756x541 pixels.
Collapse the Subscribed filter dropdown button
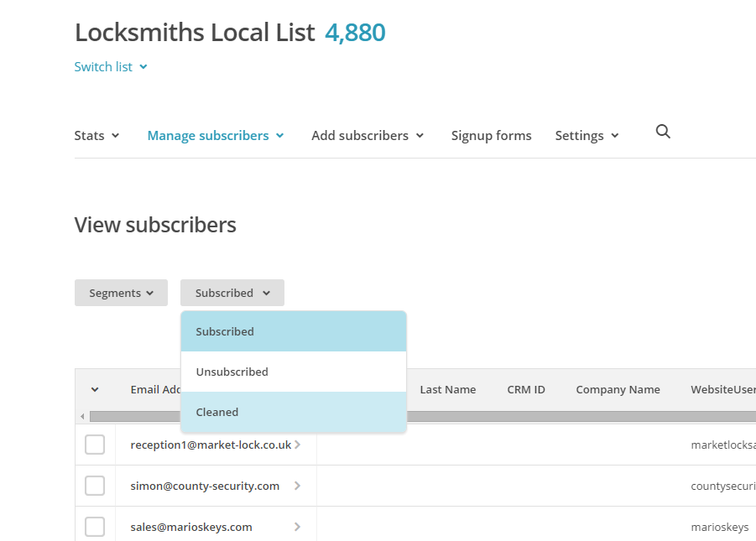coord(232,293)
